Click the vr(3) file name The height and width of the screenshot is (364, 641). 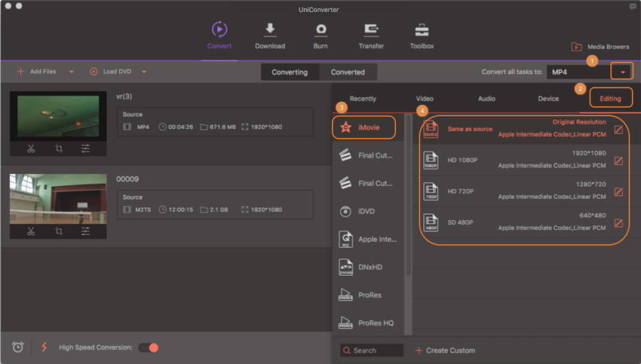[124, 96]
